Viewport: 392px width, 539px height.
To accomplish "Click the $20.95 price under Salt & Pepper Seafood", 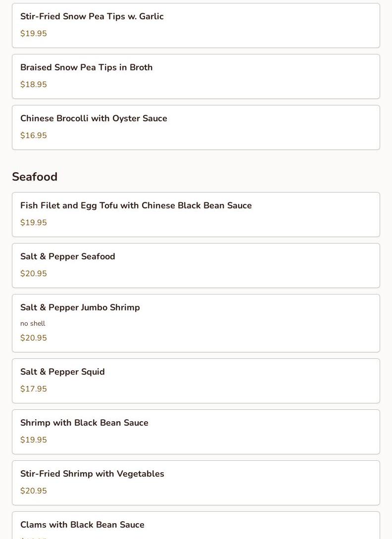I will tap(34, 274).
